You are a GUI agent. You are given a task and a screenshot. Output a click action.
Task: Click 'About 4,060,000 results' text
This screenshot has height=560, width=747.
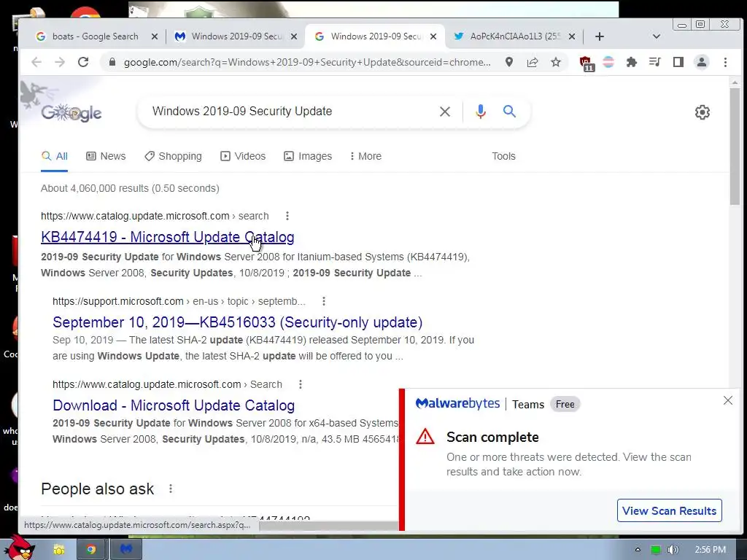click(x=130, y=189)
